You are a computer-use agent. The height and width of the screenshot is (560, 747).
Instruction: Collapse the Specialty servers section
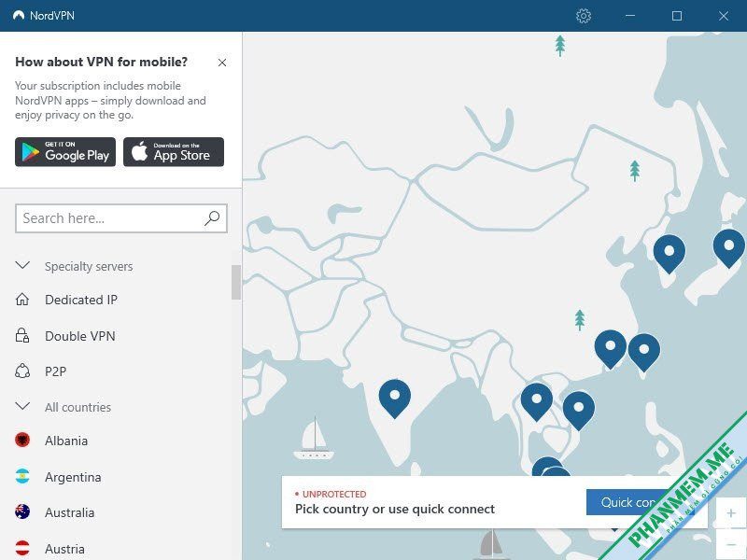(22, 265)
